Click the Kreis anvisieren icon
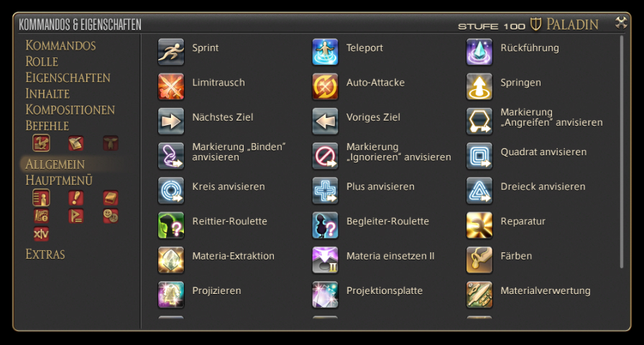This screenshot has width=644, height=345. (x=171, y=190)
